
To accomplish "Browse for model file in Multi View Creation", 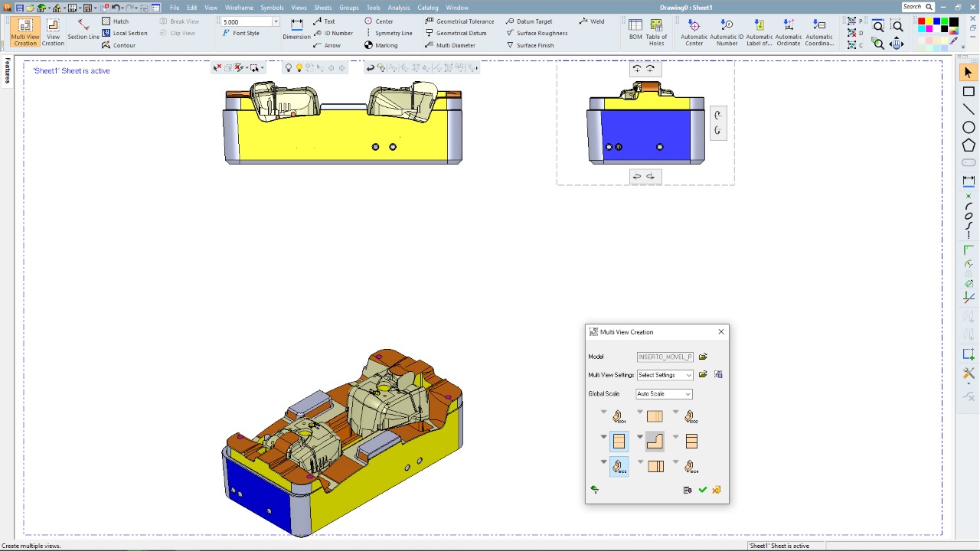I will [703, 357].
